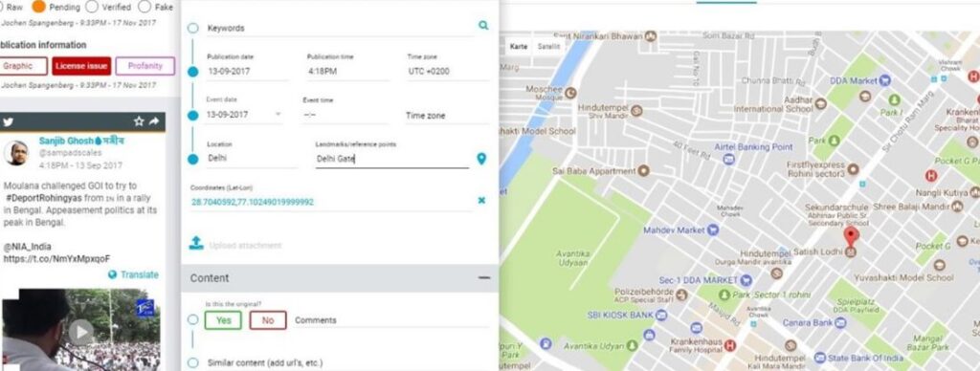Click the License issue tag button
980x371 pixels.
coord(81,66)
